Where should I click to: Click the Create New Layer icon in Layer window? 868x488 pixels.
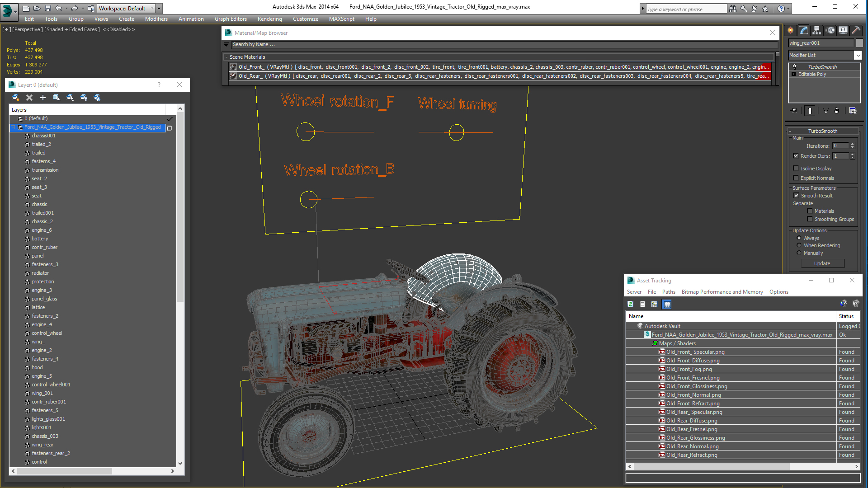15,98
